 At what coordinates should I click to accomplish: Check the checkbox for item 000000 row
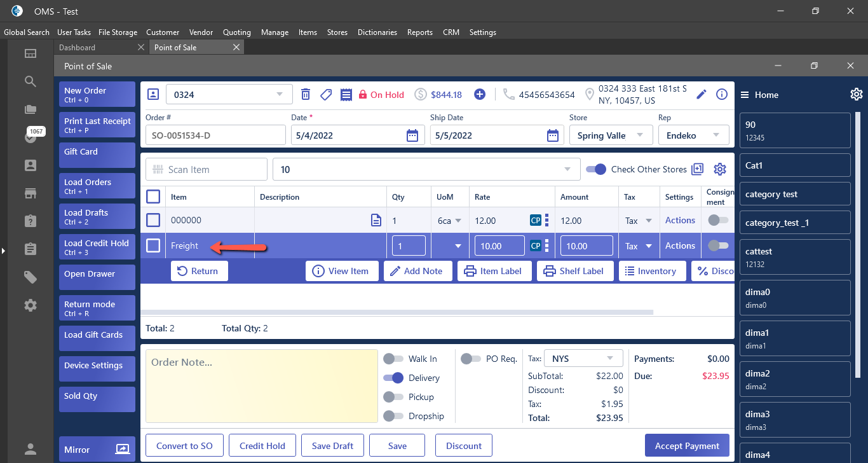click(x=153, y=220)
